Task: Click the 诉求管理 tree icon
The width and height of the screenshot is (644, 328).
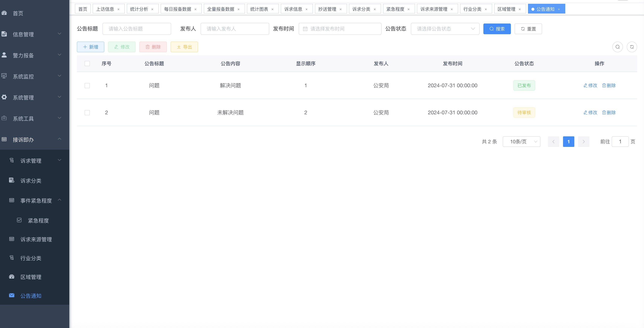Action: click(x=12, y=160)
